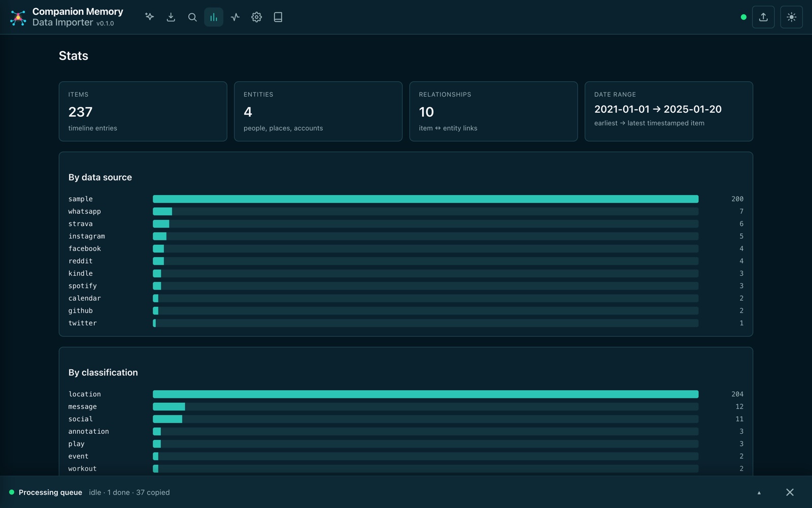Open the activity pulse icon view
The height and width of the screenshot is (508, 812).
(x=235, y=17)
